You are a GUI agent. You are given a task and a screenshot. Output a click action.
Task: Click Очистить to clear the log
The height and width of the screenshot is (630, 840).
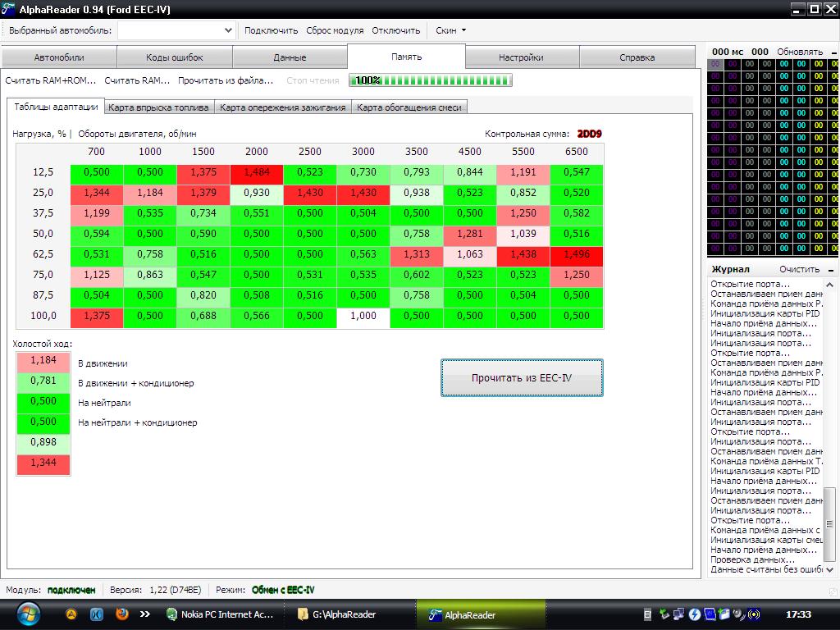pos(799,269)
